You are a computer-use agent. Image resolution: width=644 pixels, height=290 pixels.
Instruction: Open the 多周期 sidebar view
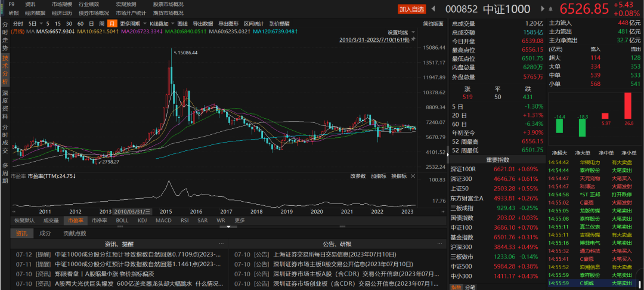(x=5, y=172)
